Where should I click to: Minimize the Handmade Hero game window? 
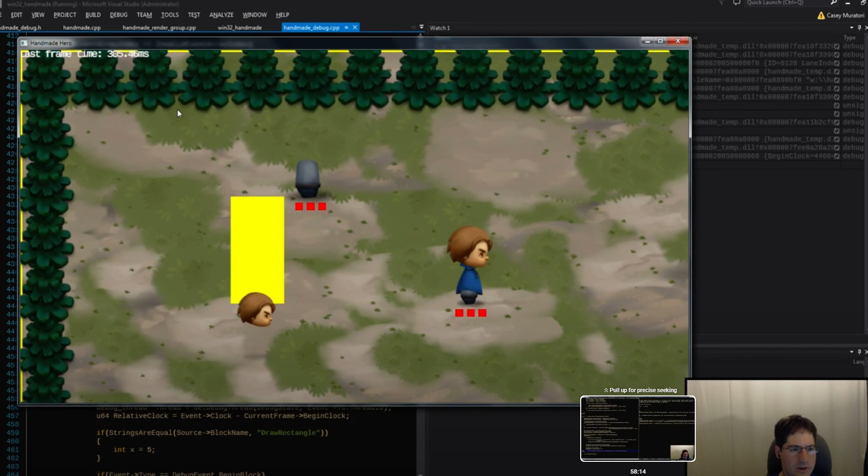point(647,41)
